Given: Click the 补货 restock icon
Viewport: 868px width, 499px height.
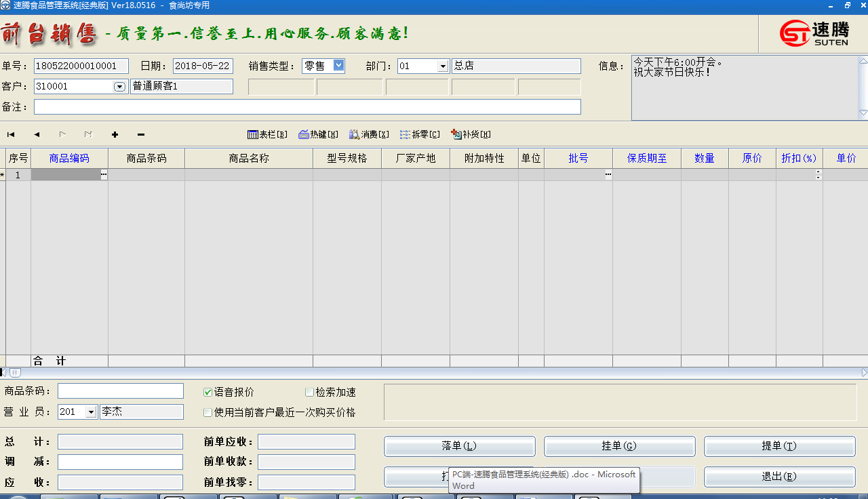Looking at the screenshot, I should click(x=471, y=134).
